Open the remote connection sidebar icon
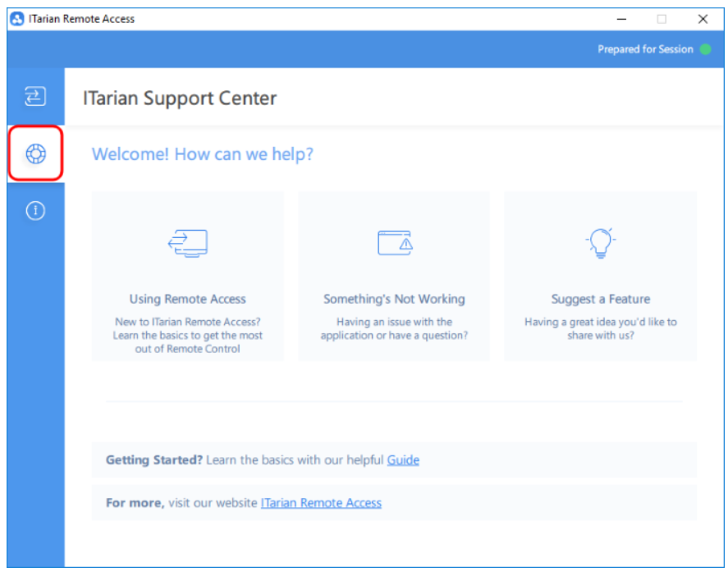This screenshot has width=728, height=572. pos(35,96)
